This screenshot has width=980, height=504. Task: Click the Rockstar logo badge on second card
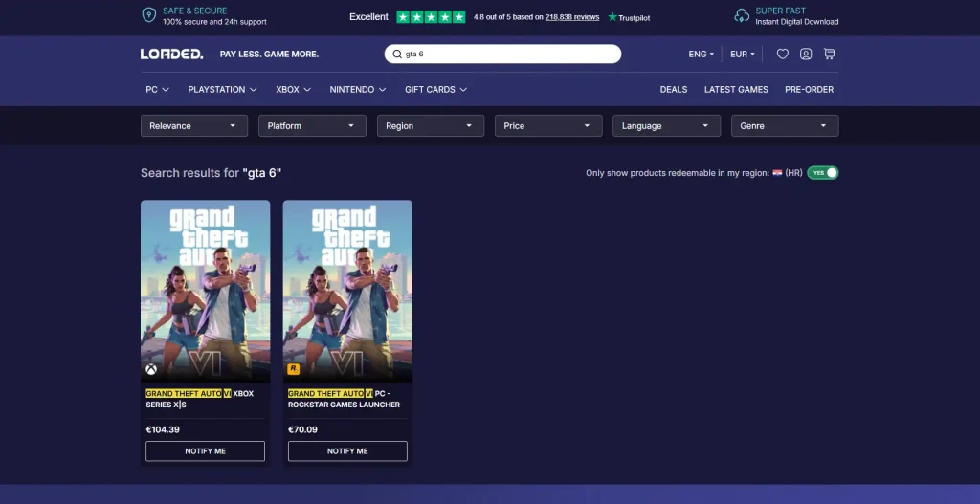coord(293,370)
